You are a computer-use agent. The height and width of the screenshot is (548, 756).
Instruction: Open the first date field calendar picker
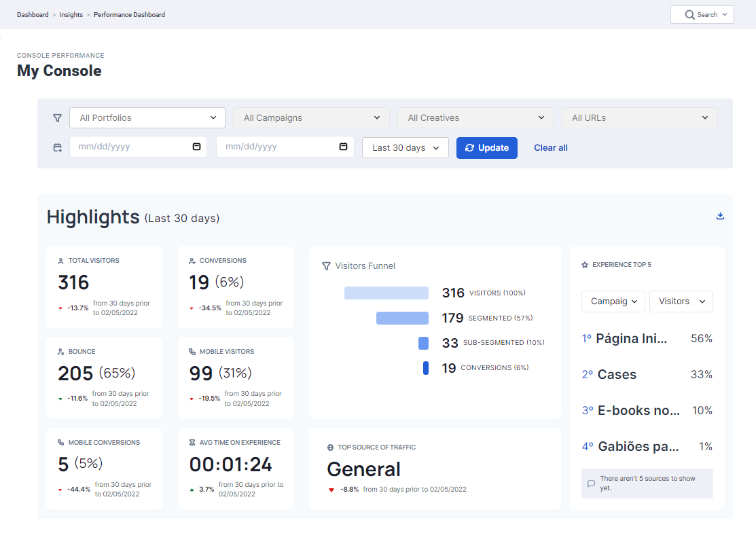pos(197,147)
